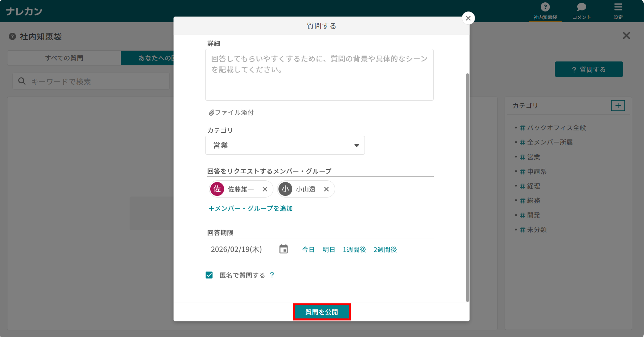The height and width of the screenshot is (337, 644).
Task: Enable the 匿名で質問する checkbox
Action: click(209, 275)
